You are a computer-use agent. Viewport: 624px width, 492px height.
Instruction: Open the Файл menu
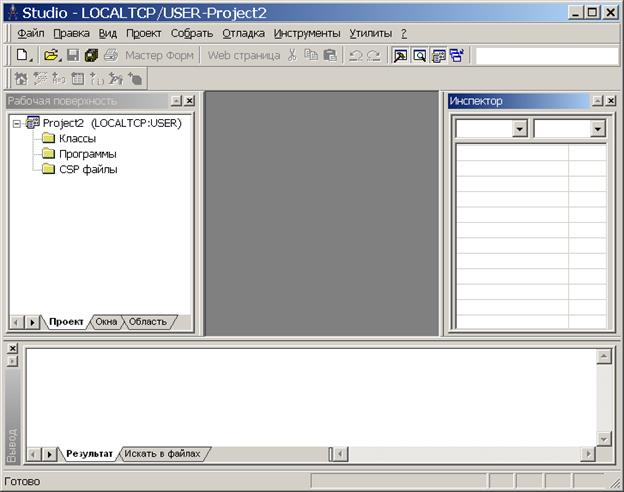tap(31, 33)
